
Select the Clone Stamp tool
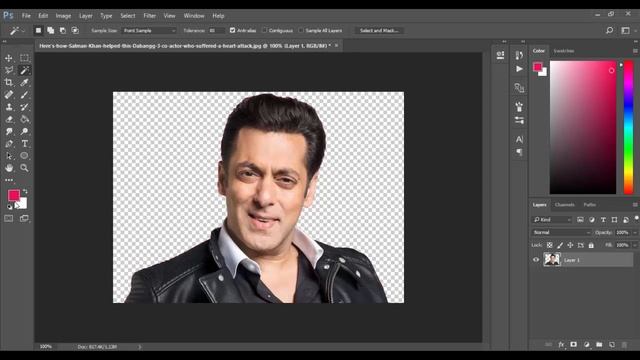tap(9, 107)
